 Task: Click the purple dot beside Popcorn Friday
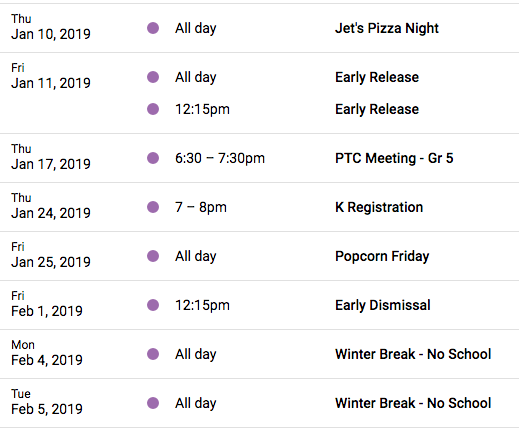pos(153,256)
